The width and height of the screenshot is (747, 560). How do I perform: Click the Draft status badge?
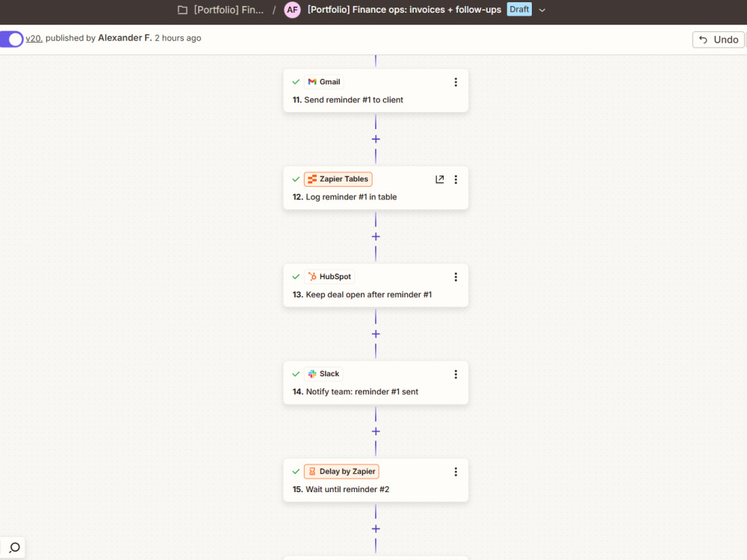click(519, 9)
